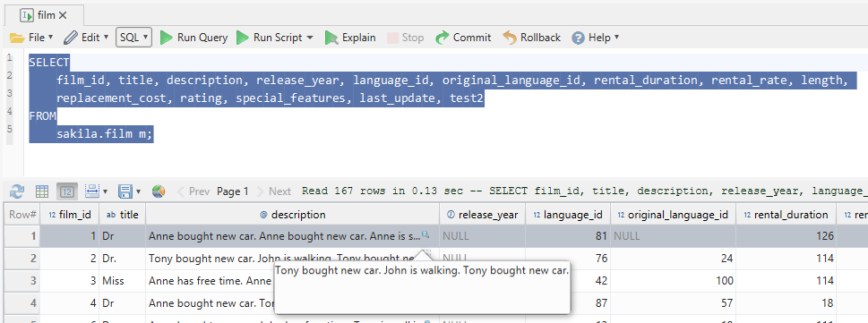Click the FROM keyword in the editor
The height and width of the screenshot is (323, 868).
[43, 116]
